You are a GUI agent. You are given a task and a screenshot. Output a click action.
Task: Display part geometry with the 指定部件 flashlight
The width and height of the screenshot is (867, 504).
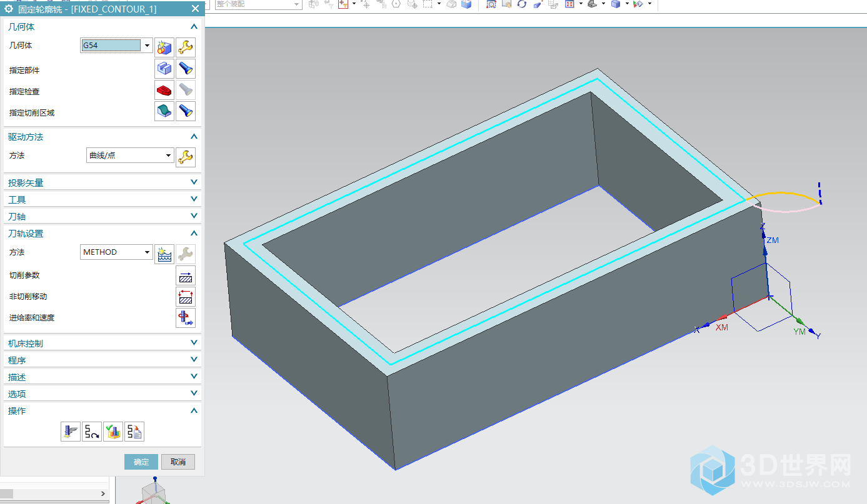pyautogui.click(x=186, y=69)
